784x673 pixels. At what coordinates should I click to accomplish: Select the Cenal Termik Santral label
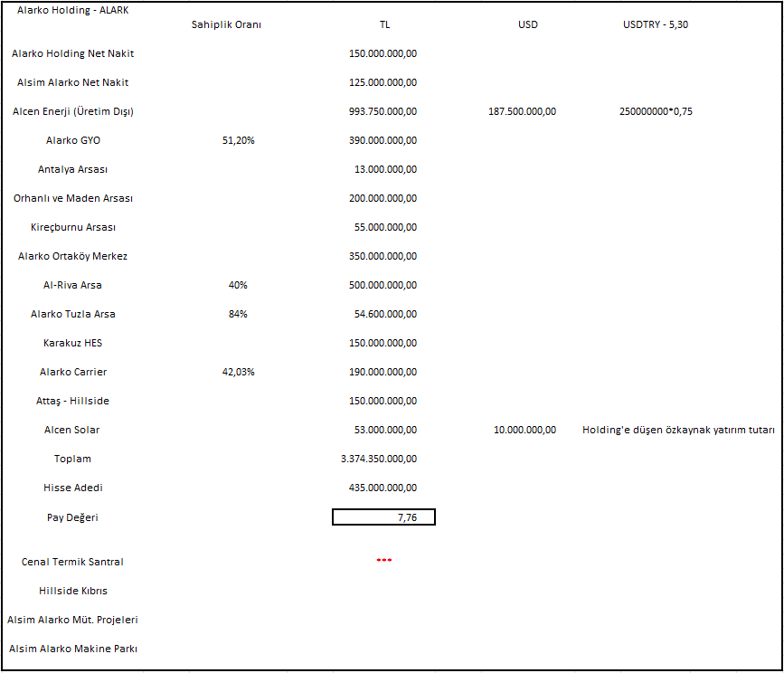click(72, 563)
